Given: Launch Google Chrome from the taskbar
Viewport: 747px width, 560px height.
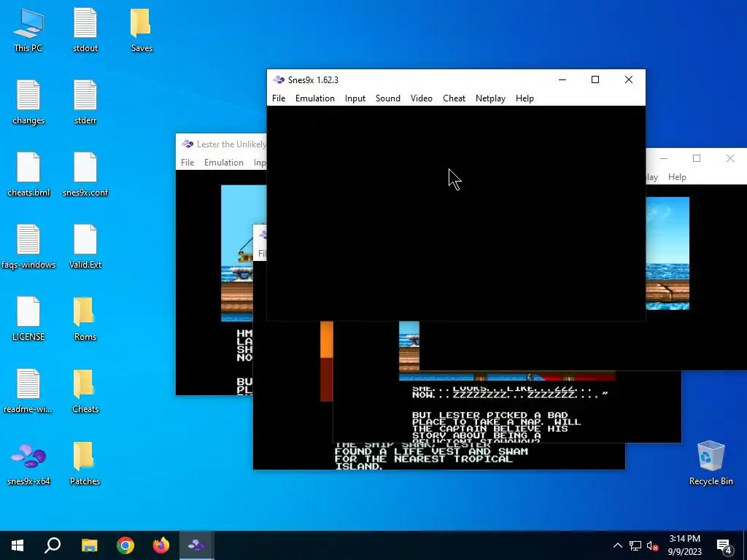Looking at the screenshot, I should pyautogui.click(x=125, y=545).
